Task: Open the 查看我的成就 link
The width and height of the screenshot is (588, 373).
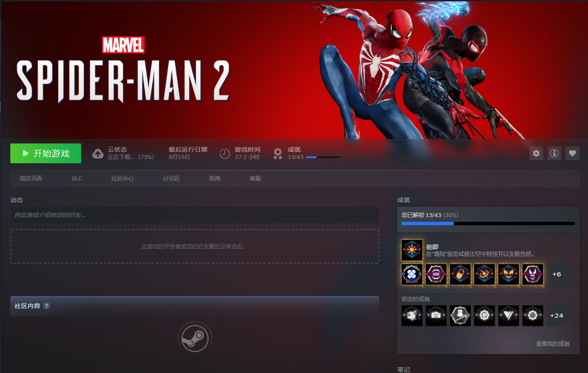Action: pos(553,344)
